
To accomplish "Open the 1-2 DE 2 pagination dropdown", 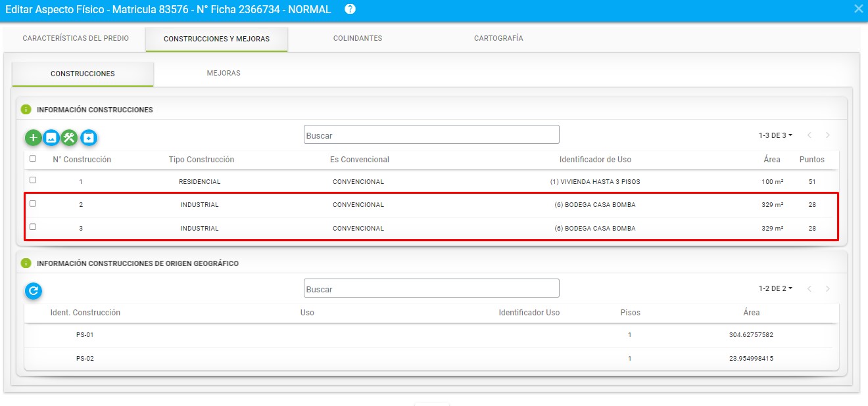I will (775, 288).
